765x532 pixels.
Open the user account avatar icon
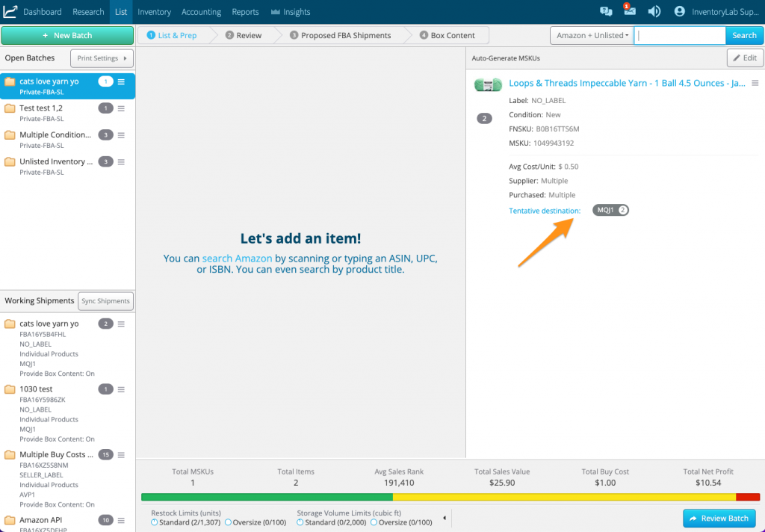click(679, 12)
